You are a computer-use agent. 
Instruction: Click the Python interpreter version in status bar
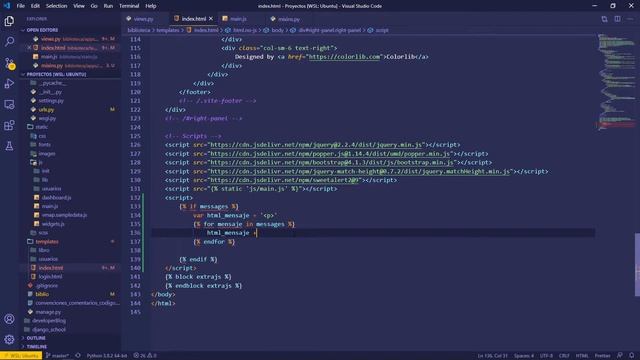[107, 356]
